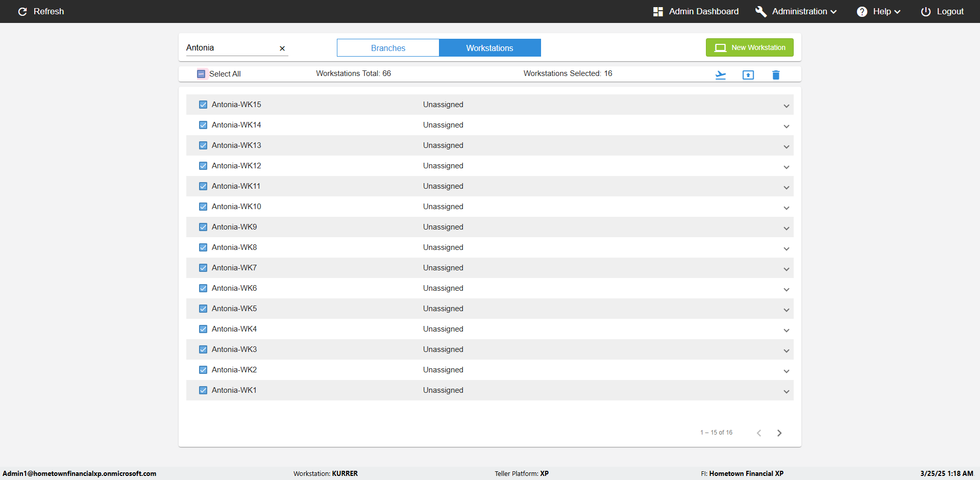Toggle the Select All checkbox
Screen dimensions: 980x480
click(x=201, y=74)
